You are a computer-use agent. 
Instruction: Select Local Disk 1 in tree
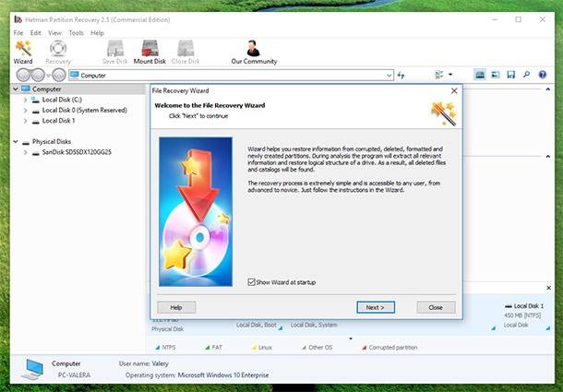58,121
